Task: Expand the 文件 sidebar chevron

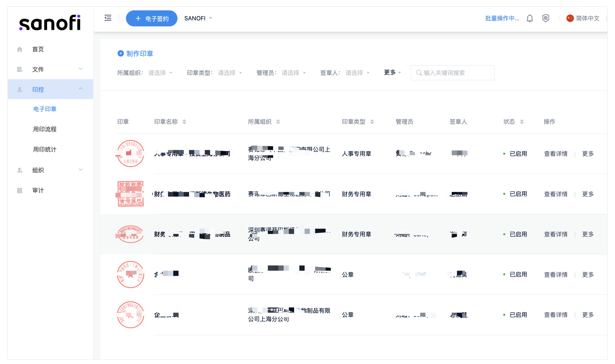Action: coord(81,69)
